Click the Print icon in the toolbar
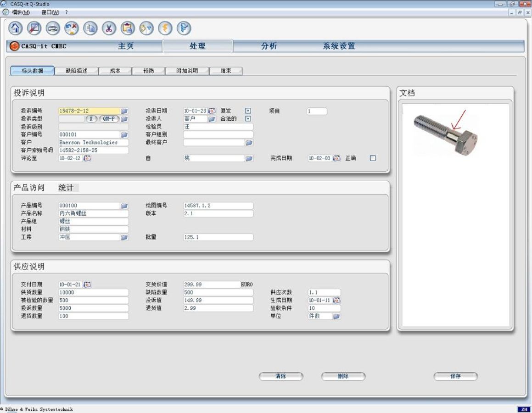Viewport: 532px width, 413px height. 53,28
